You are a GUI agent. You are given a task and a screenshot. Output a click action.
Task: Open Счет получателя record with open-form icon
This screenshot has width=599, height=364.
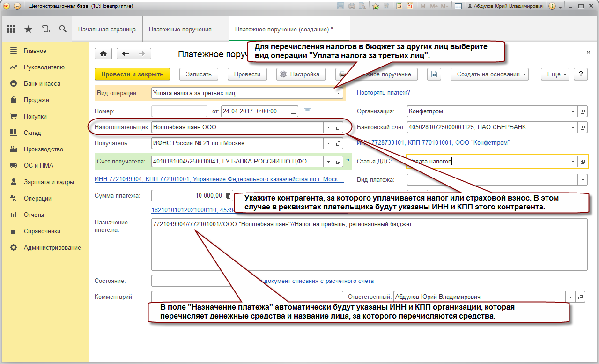click(339, 161)
